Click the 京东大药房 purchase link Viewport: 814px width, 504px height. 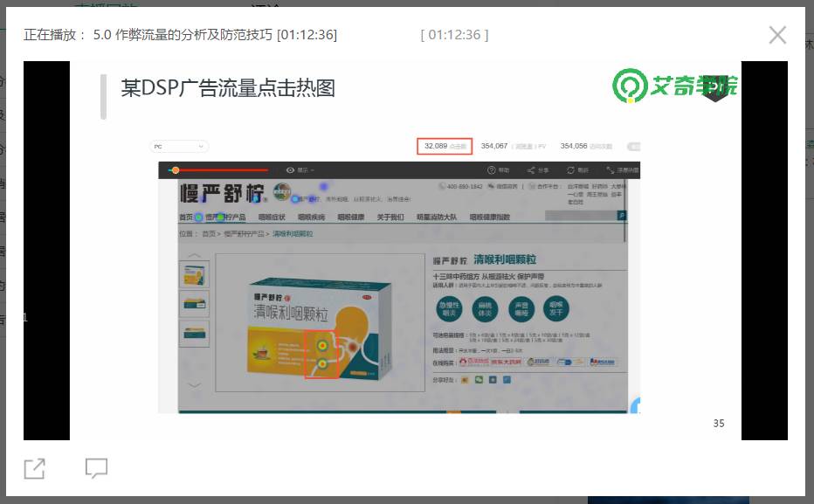[x=506, y=362]
